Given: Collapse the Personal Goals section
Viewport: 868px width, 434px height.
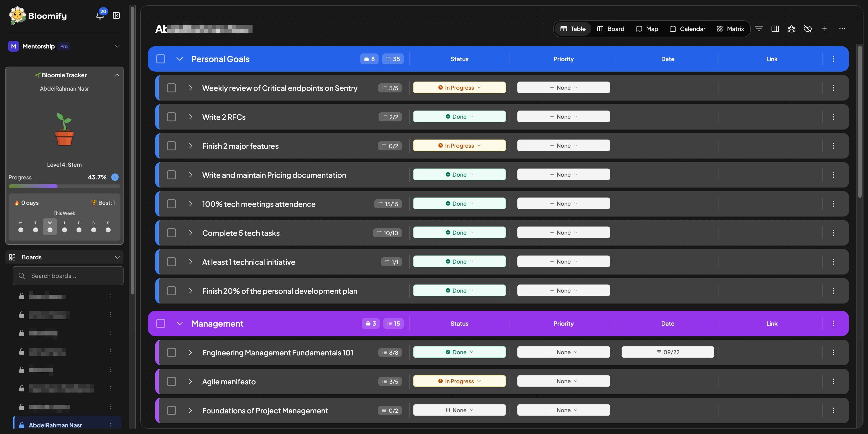Looking at the screenshot, I should click(x=180, y=59).
